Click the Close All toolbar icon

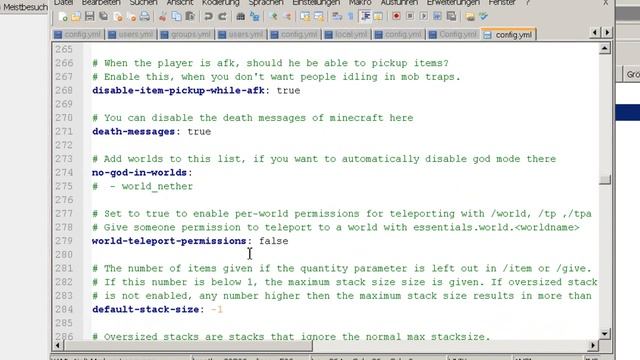131,16
